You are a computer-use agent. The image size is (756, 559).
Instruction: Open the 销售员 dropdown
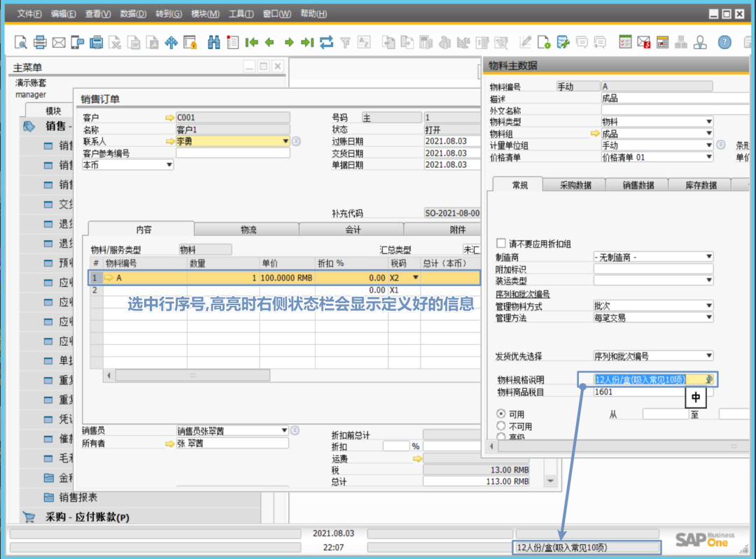(284, 430)
